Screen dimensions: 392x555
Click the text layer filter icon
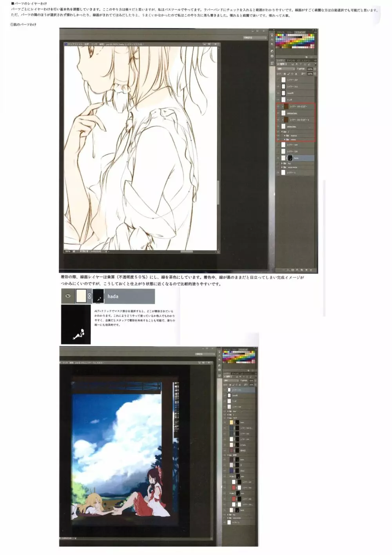[x=300, y=64]
